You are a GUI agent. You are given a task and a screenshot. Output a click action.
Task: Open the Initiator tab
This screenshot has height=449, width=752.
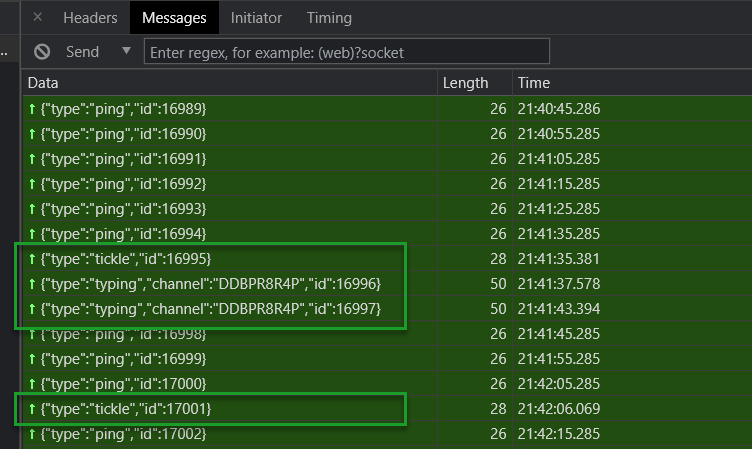click(x=256, y=18)
